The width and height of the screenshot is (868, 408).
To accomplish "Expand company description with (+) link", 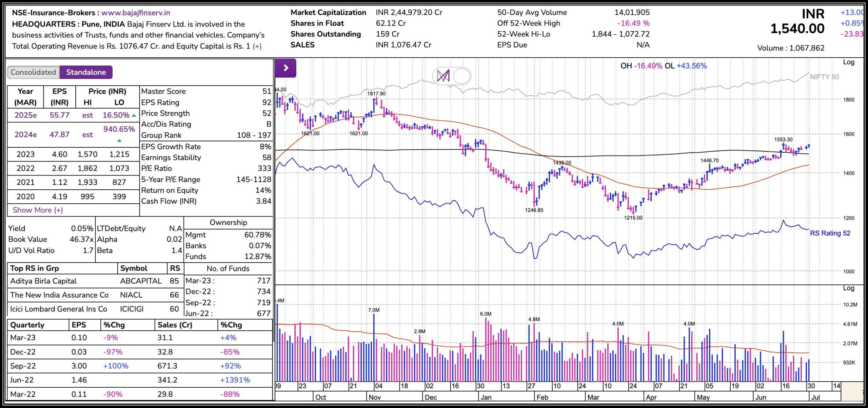I will [x=257, y=46].
